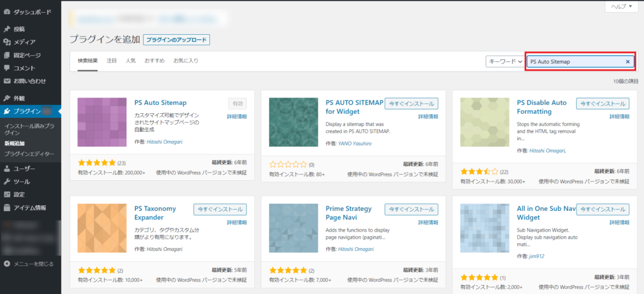
Task: Click the コメント speech bubble icon
Action: click(6, 68)
